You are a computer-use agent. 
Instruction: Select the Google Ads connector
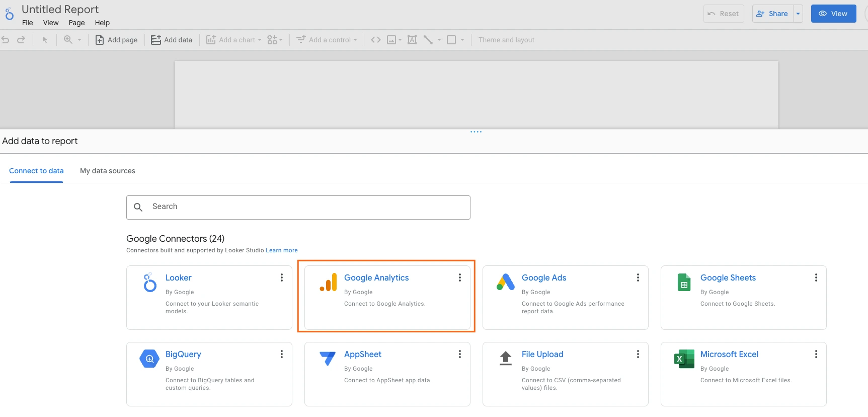(x=566, y=297)
